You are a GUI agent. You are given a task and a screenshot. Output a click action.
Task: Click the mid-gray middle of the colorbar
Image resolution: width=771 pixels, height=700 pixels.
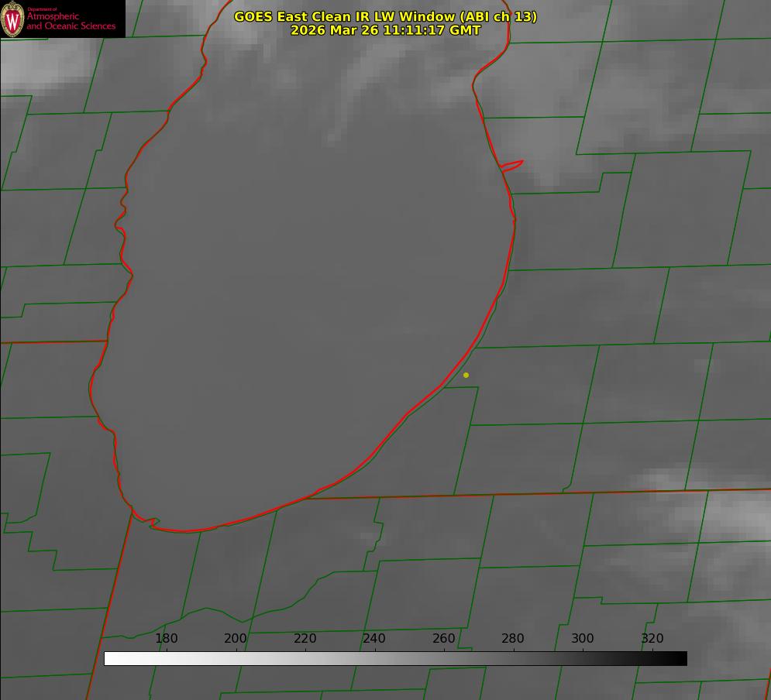[395, 659]
